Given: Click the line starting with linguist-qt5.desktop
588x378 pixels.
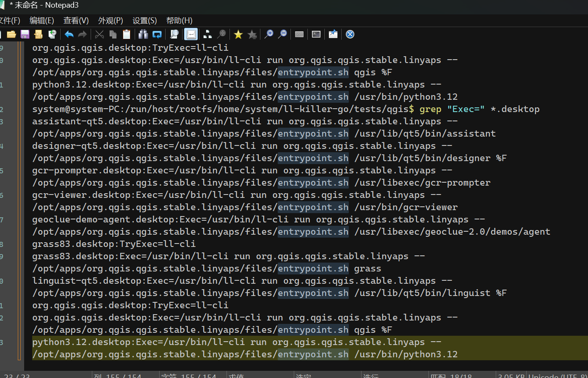Looking at the screenshot, I should [x=242, y=281].
